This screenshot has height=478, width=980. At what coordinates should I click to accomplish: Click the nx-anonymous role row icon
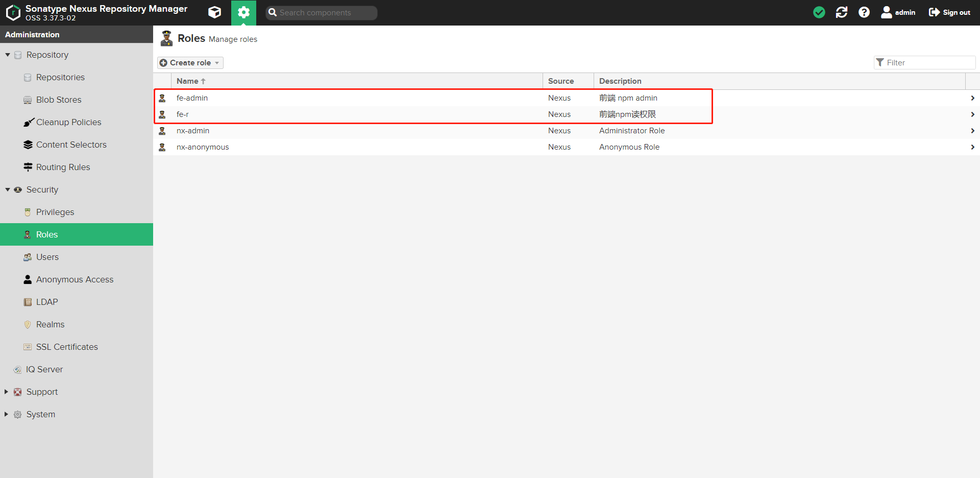[162, 147]
